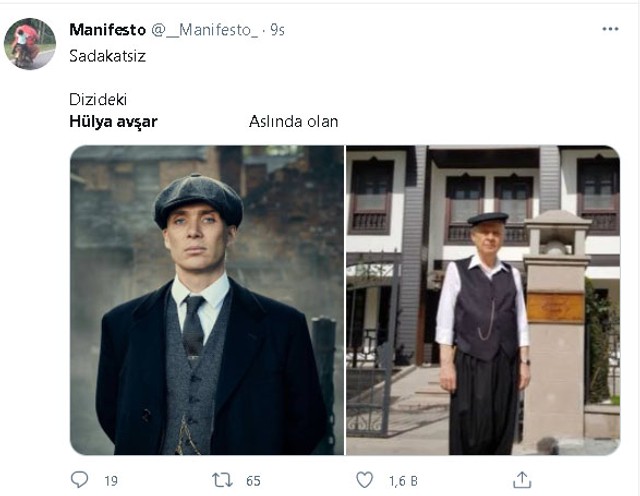This screenshot has height=496, width=640.
Task: Click the 1,6 B likes count
Action: (x=403, y=481)
